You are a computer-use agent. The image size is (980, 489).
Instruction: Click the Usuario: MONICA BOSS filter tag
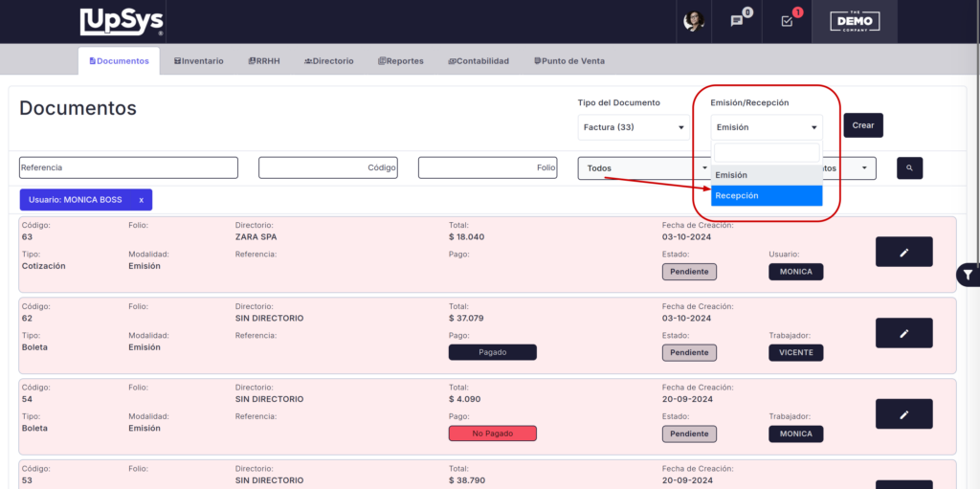[85, 200]
